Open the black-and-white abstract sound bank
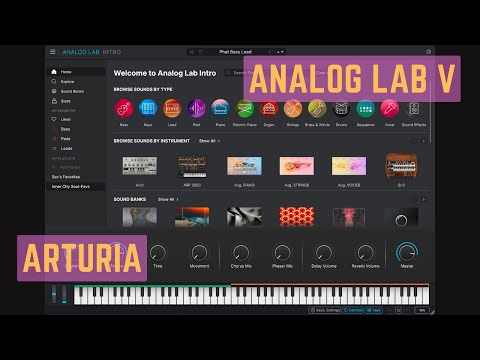The width and height of the screenshot is (480, 360). (244, 217)
